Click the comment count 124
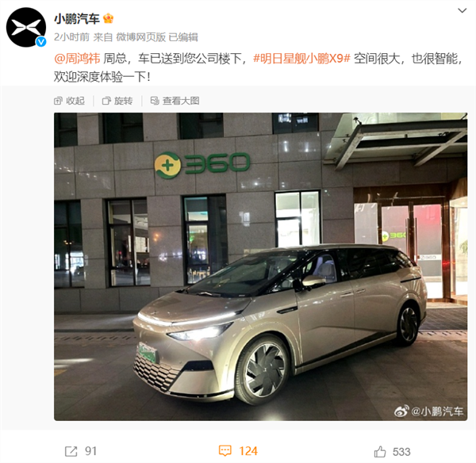The image size is (476, 463). pos(248,451)
